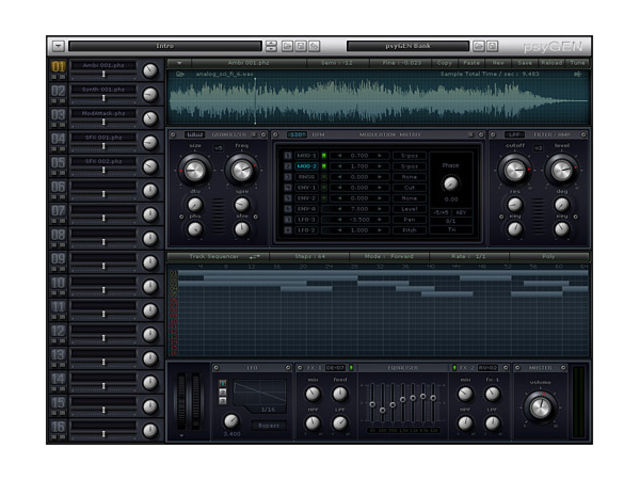Open the ENV-A destination dropdown showing Level

[x=409, y=209]
